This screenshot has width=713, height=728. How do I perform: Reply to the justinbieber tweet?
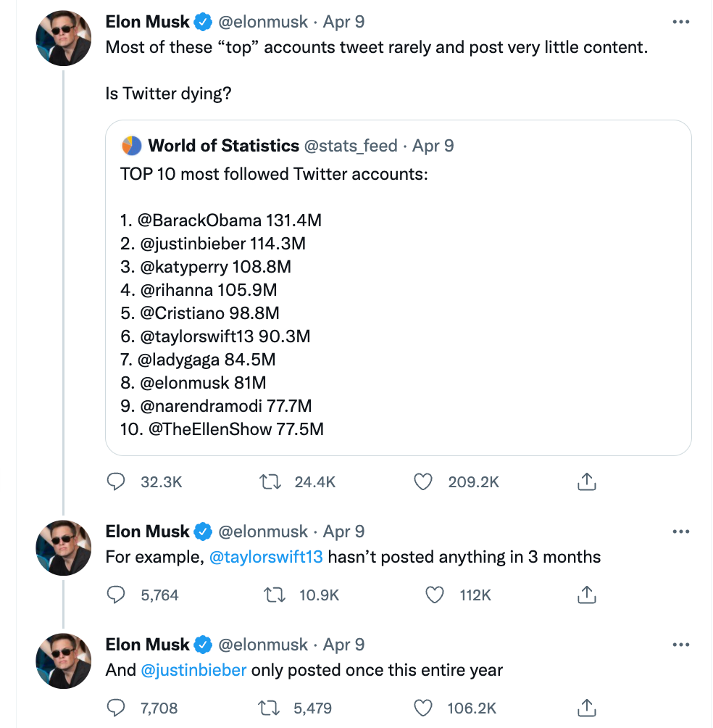tap(116, 708)
